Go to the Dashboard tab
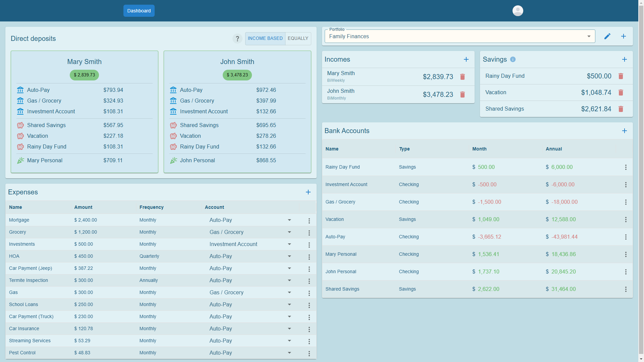The image size is (644, 362). 139,11
